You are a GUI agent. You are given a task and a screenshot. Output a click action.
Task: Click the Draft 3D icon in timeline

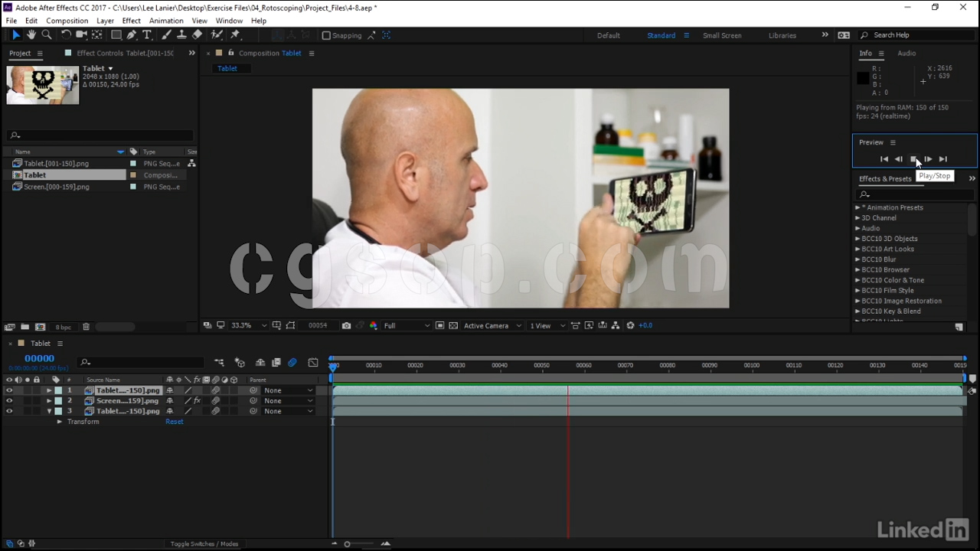(240, 363)
